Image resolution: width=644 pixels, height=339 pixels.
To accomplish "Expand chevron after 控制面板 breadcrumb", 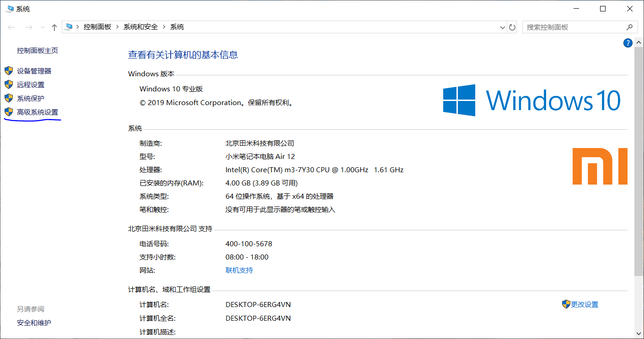I will [x=118, y=27].
